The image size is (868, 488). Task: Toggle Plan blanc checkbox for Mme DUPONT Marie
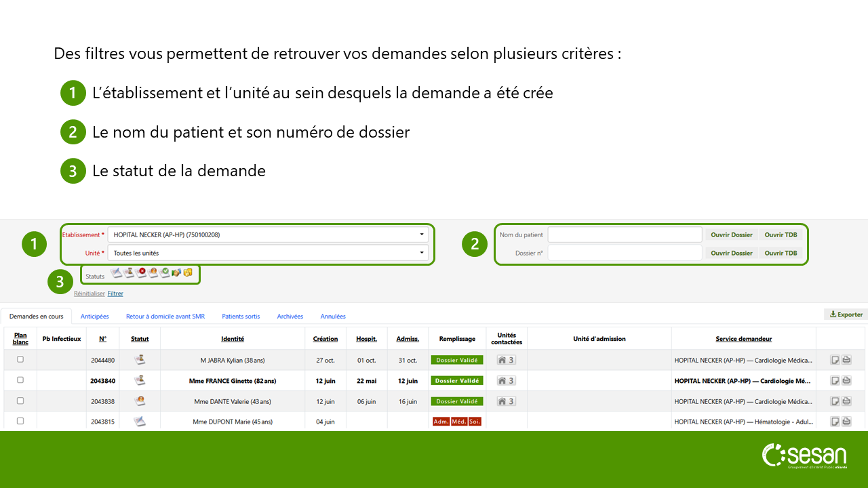20,421
